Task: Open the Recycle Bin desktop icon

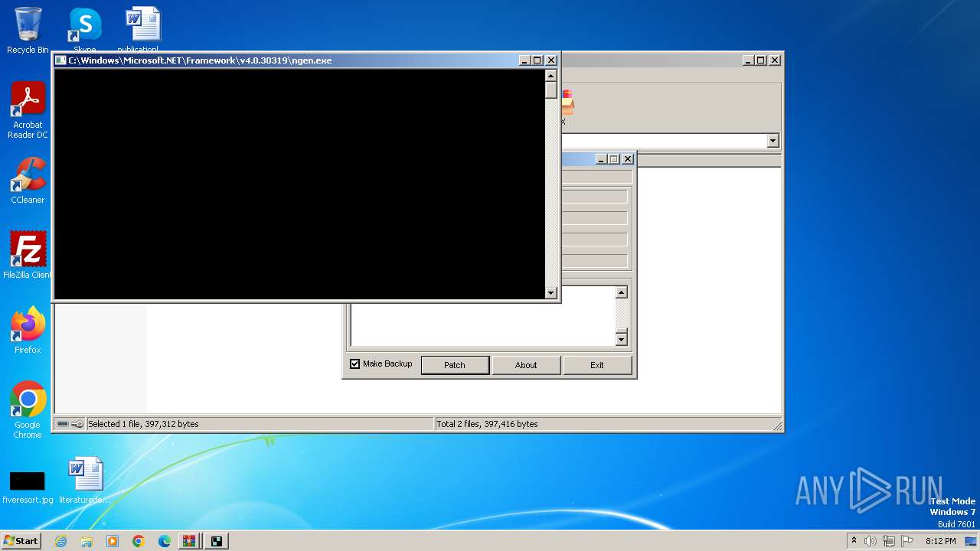Action: [28, 31]
